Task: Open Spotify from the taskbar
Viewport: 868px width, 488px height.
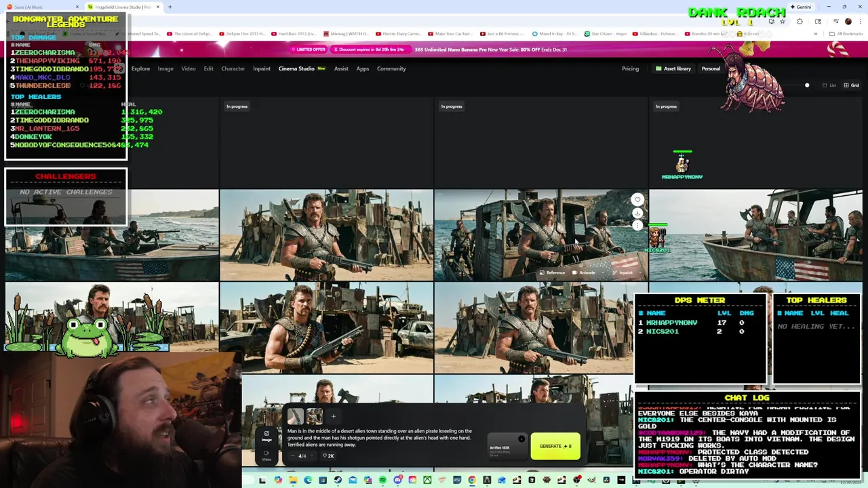Action: tap(382, 481)
